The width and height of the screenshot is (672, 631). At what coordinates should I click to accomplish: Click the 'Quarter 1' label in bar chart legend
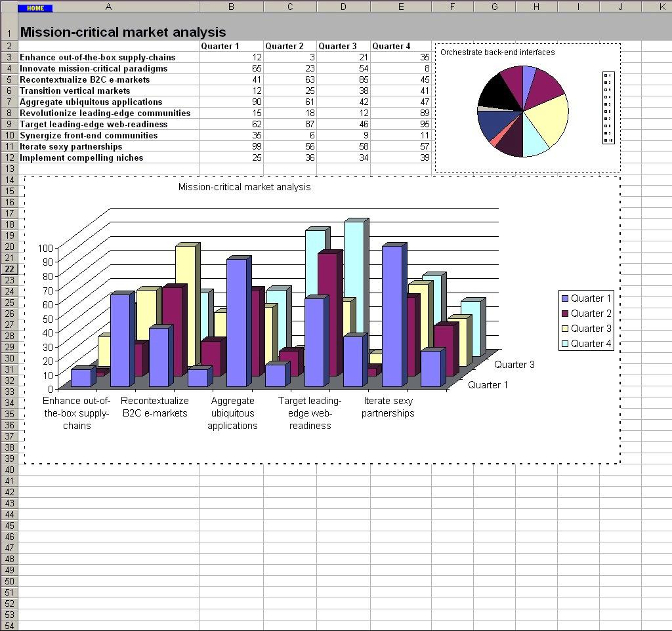pyautogui.click(x=591, y=298)
